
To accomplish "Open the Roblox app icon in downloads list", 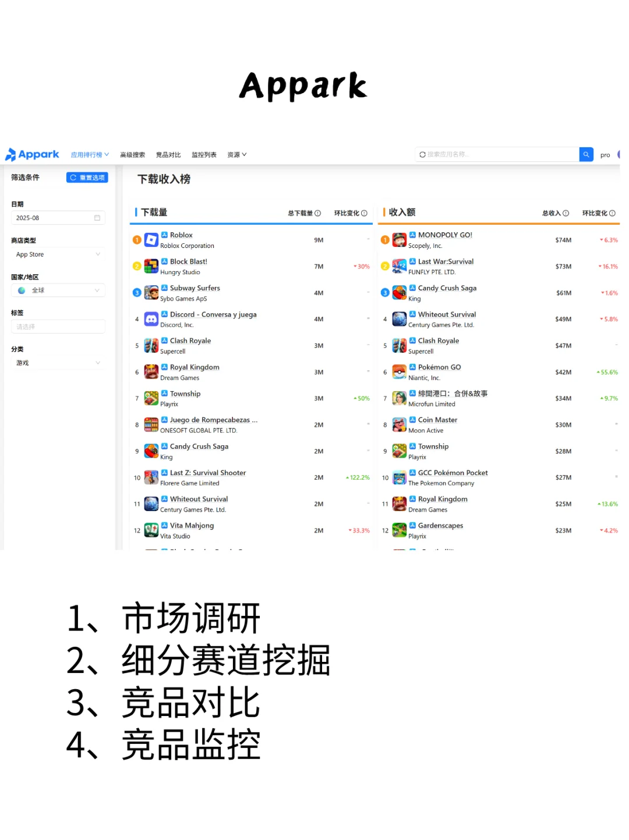I will (x=151, y=240).
